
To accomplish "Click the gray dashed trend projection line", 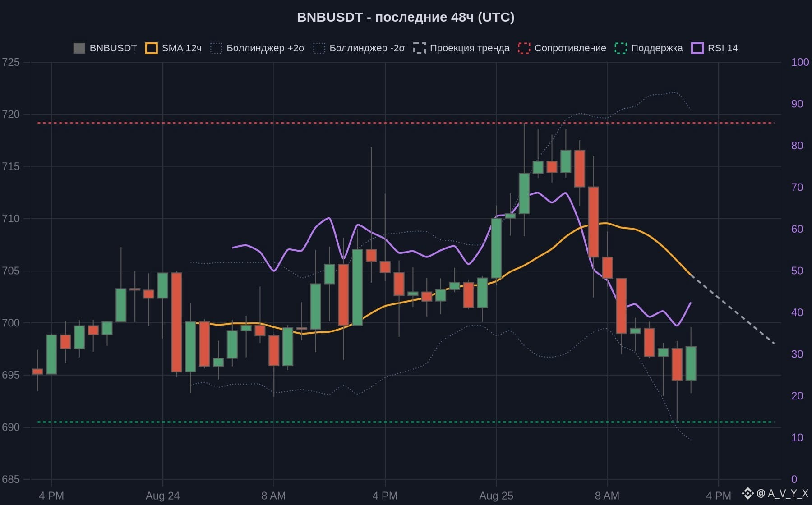I will (733, 309).
